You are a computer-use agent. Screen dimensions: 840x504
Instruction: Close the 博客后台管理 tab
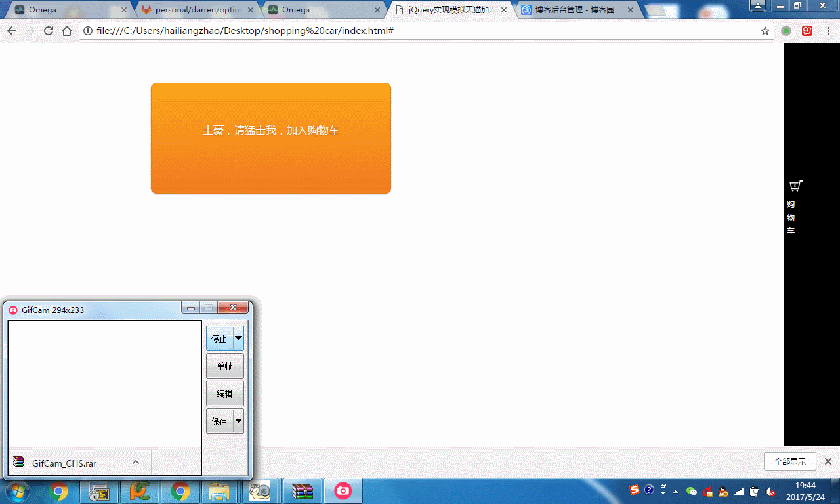(631, 10)
